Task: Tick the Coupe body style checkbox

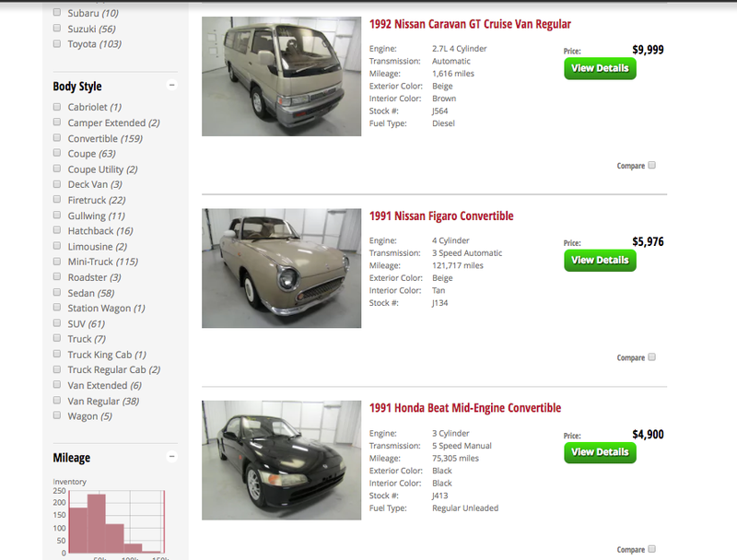Action: tap(57, 153)
